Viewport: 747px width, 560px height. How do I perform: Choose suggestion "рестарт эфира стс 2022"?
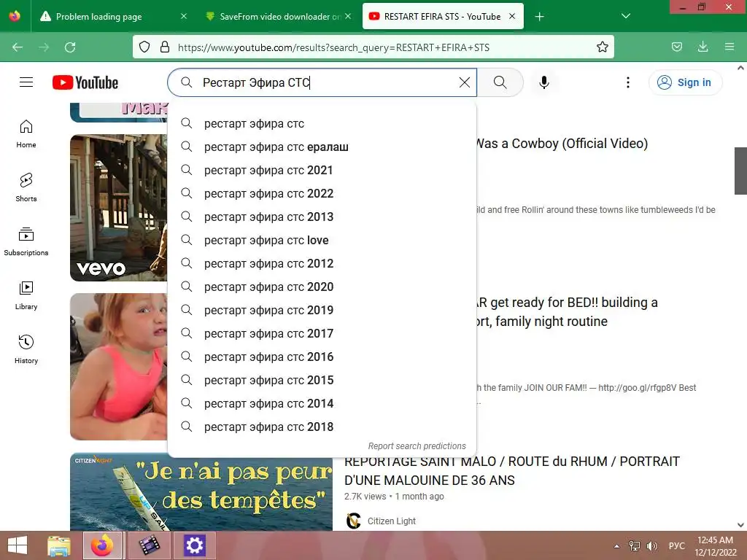point(322,193)
